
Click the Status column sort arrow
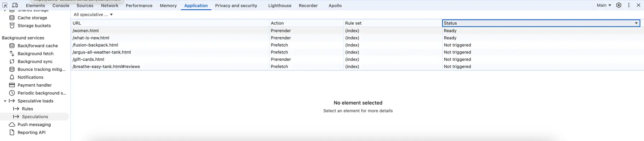(636, 23)
